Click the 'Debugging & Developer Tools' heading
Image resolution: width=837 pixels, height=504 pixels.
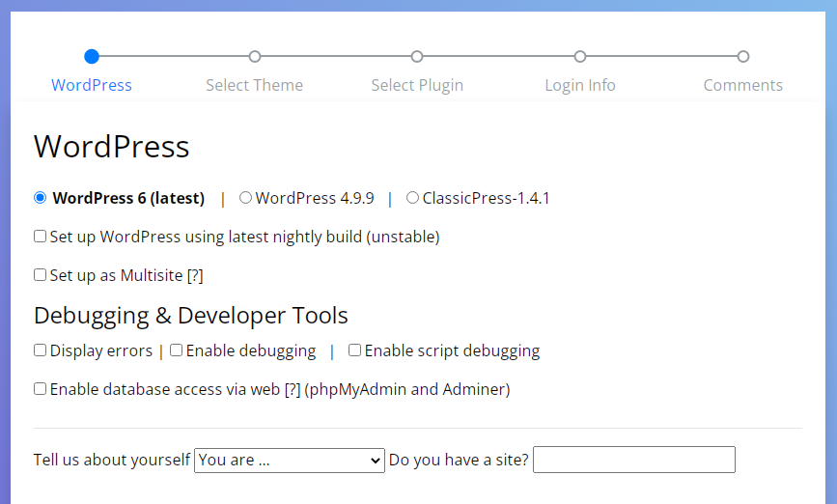point(190,316)
